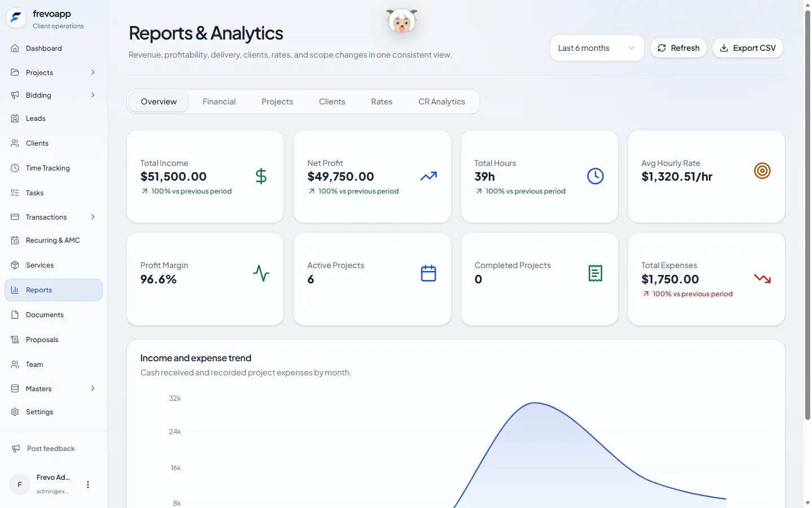
Task: Click the Time Tracking clock icon in sidebar
Action: (x=15, y=168)
